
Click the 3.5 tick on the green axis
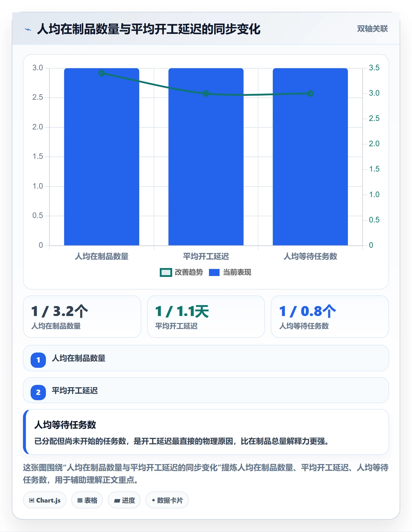coord(374,68)
